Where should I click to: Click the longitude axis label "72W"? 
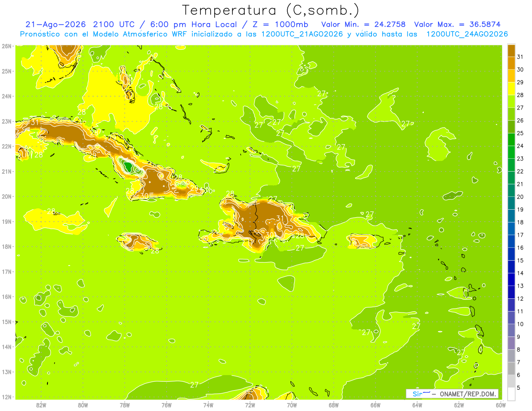tap(250, 405)
